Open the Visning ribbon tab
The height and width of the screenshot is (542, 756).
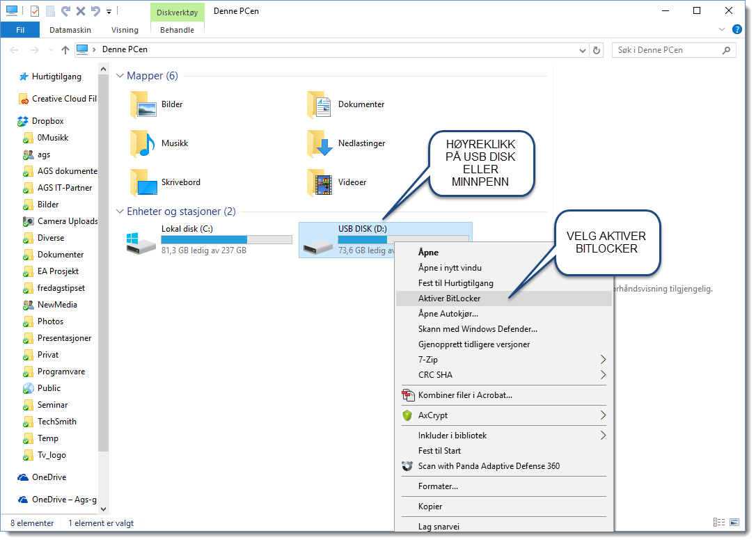coord(125,30)
